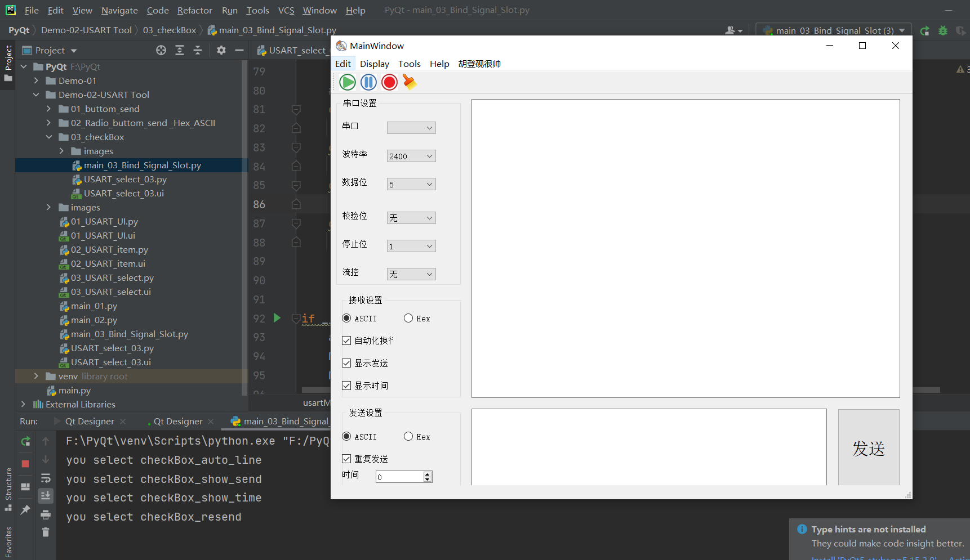This screenshot has width=970, height=560.
Task: Click 03_checkBox breadcrumb
Action: (170, 30)
